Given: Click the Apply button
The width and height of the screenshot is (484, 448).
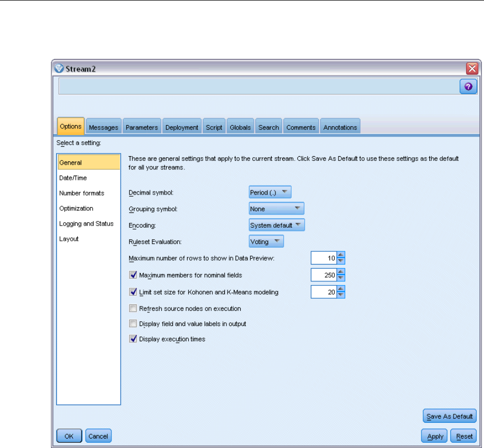Looking at the screenshot, I should 434,436.
